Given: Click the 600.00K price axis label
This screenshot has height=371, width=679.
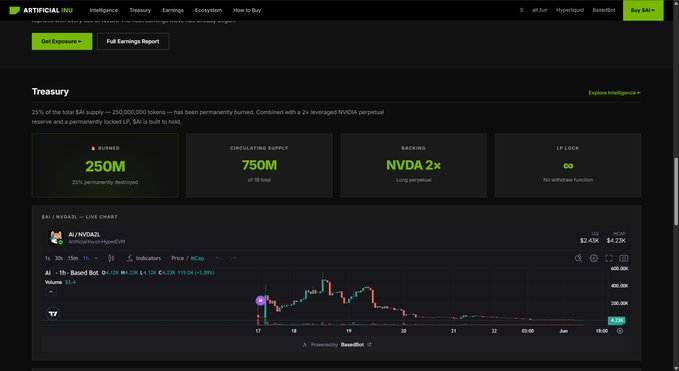Looking at the screenshot, I should (619, 268).
